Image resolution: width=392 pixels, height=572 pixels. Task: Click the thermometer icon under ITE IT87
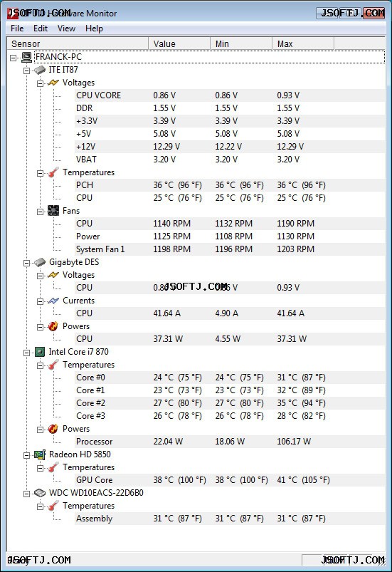click(53, 172)
